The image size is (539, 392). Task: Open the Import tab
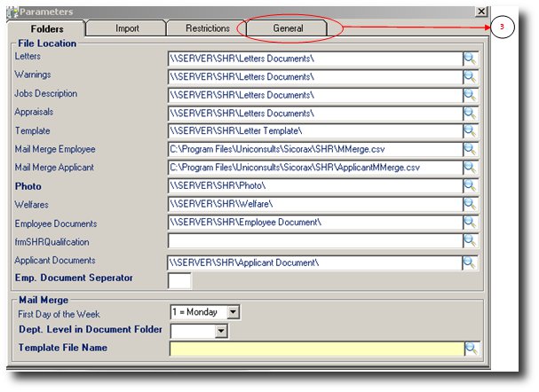coord(127,28)
